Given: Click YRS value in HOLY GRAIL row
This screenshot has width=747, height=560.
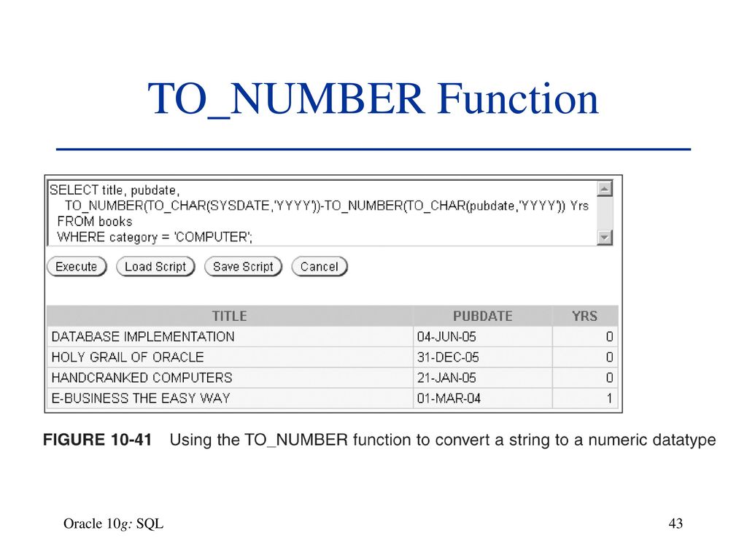Looking at the screenshot, I should point(585,357).
